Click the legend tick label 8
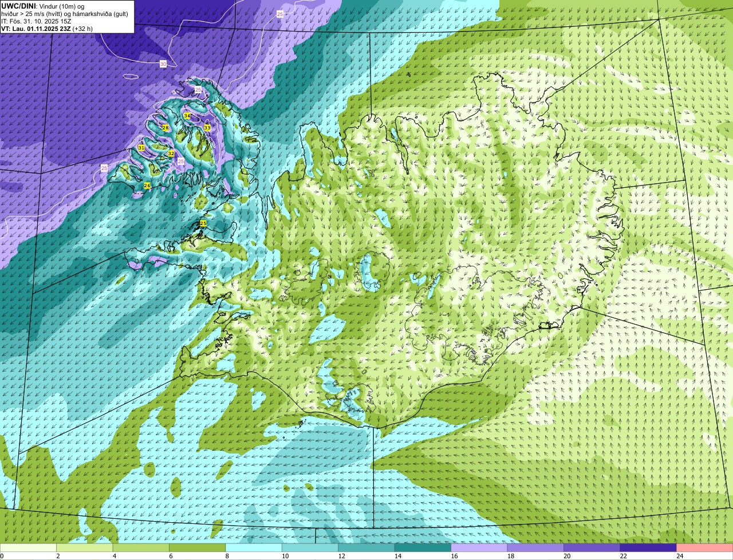Screen dimensions: 733x560 [227, 556]
